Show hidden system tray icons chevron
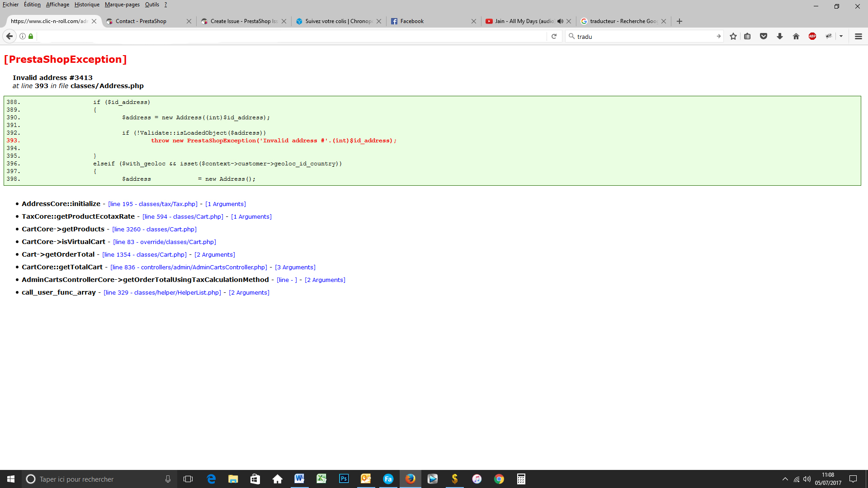 [x=785, y=479]
